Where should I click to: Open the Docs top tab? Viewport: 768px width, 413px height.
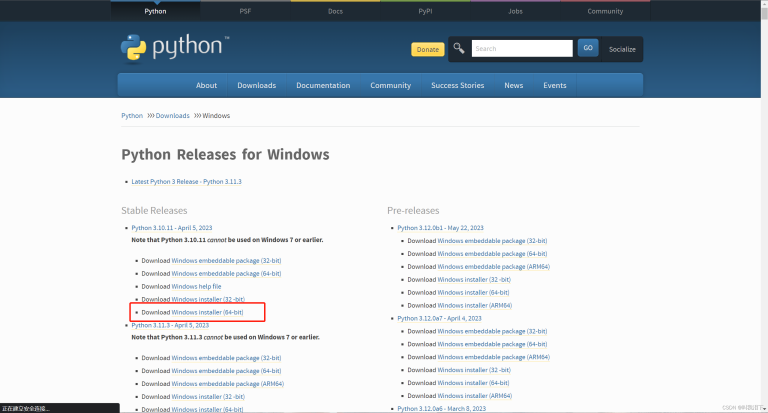(335, 11)
